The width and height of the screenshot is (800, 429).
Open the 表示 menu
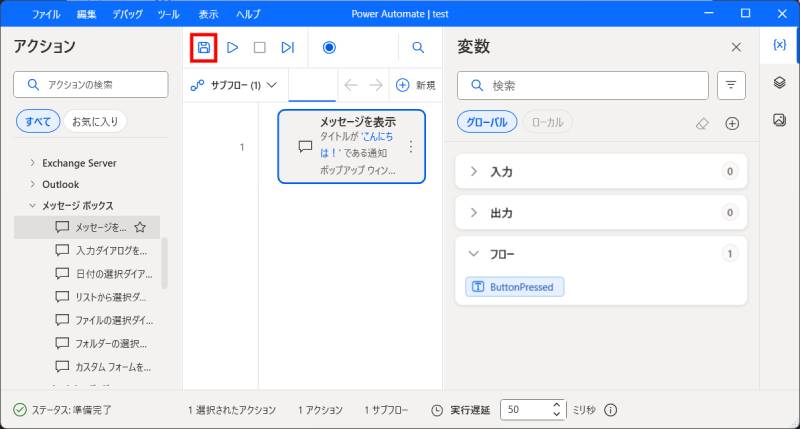coord(208,14)
